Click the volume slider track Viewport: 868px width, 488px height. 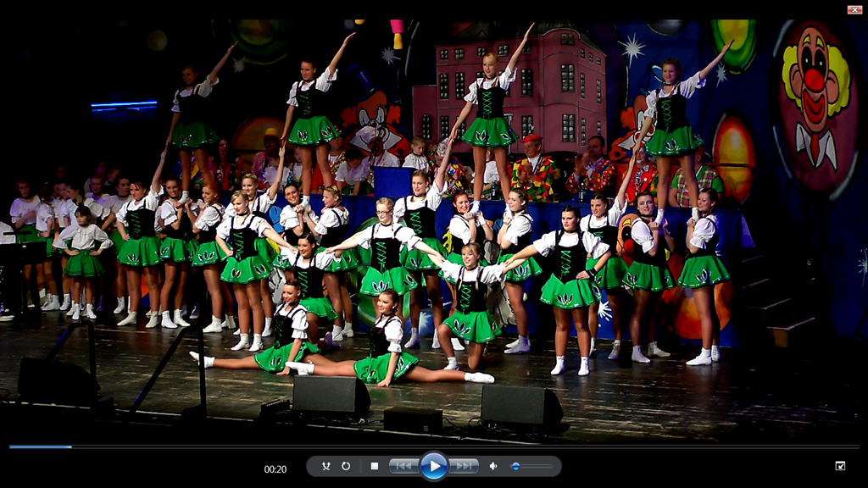531,467
